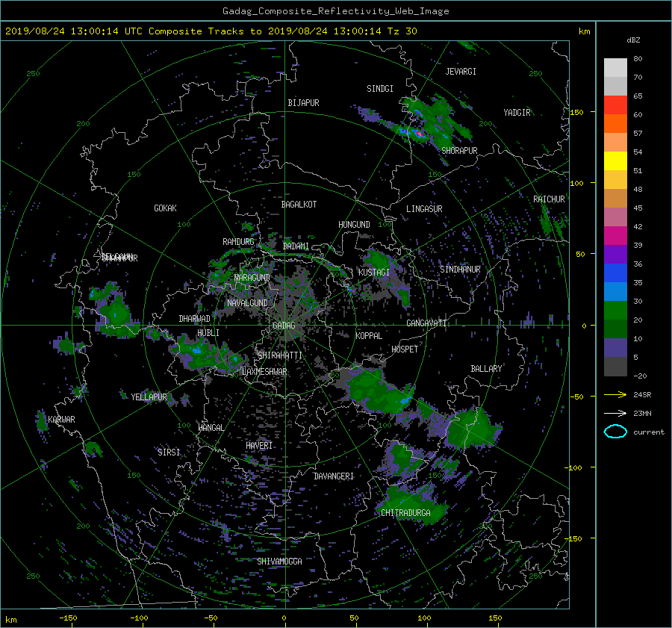Click the red 65 dBZ legend swatch
This screenshot has height=628, width=672.
[615, 105]
